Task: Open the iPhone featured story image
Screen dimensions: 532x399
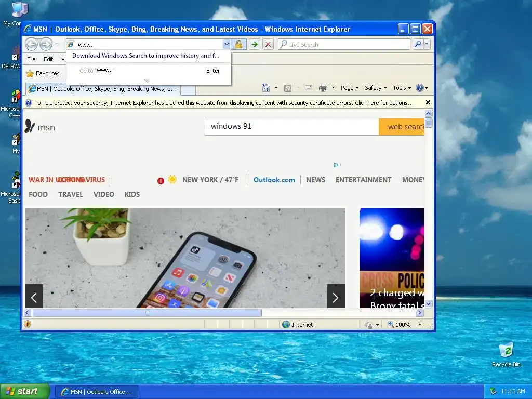Action: 185,258
